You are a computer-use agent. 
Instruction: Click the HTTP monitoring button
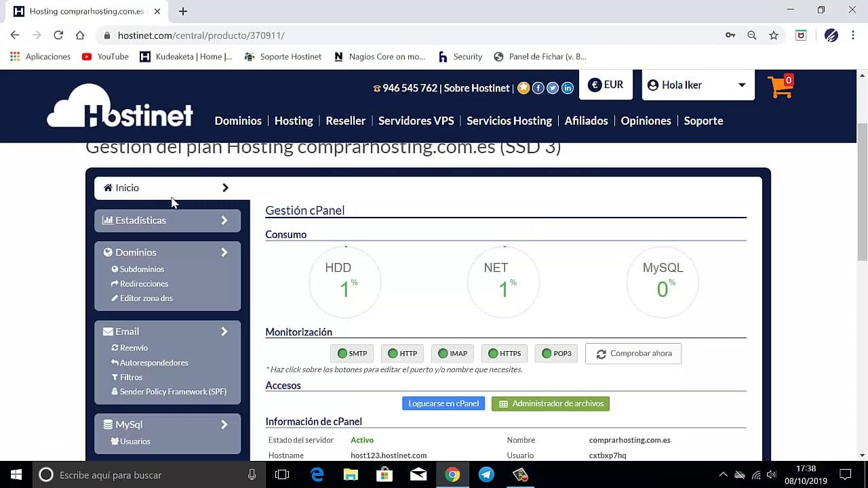(402, 354)
